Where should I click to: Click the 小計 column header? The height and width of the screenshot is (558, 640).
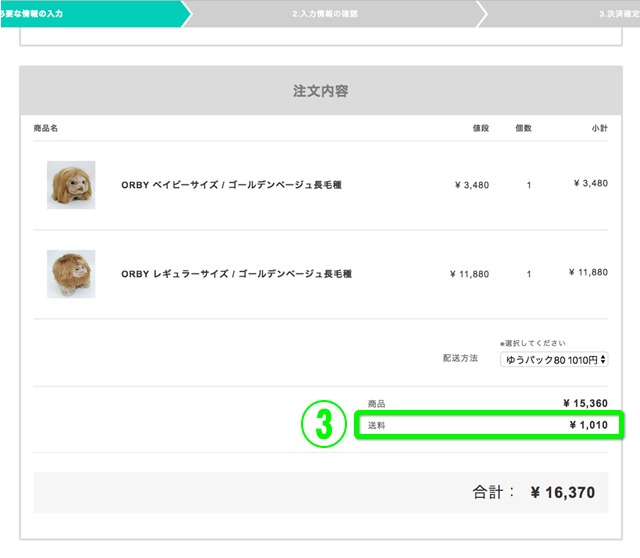click(x=600, y=128)
